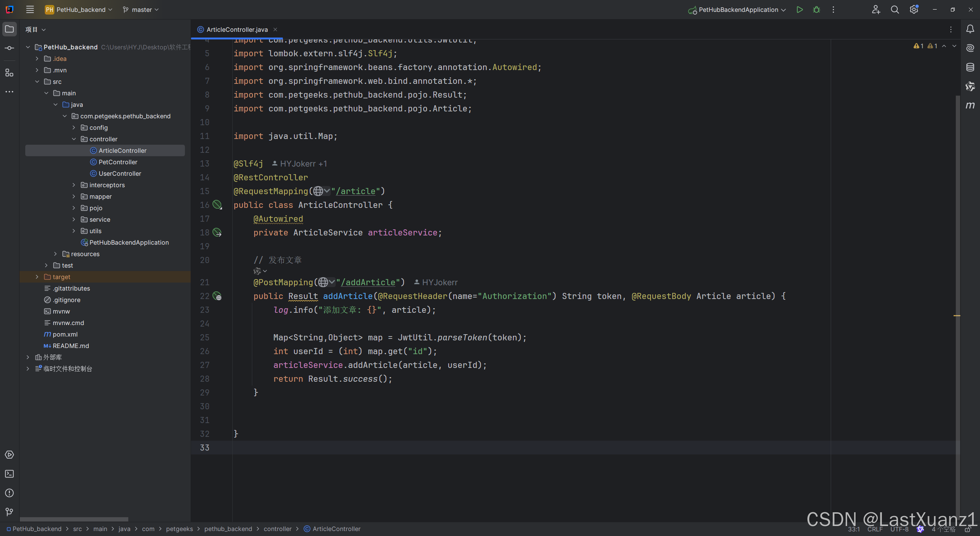The width and height of the screenshot is (980, 536).
Task: Open the Terminal tool window
Action: pyautogui.click(x=9, y=474)
